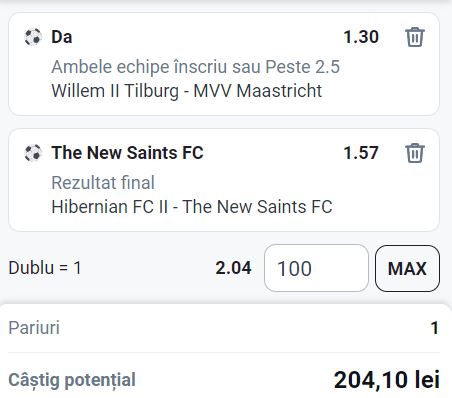This screenshot has height=398, width=452.
Task: Click the Pariuri summary row label
Action: point(34,328)
